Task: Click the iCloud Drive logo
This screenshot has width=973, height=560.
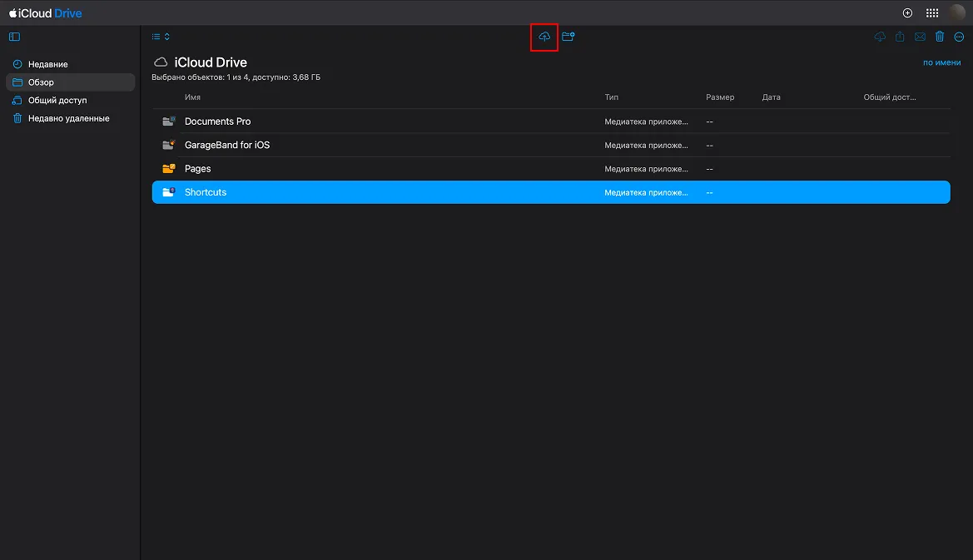Action: [x=45, y=13]
